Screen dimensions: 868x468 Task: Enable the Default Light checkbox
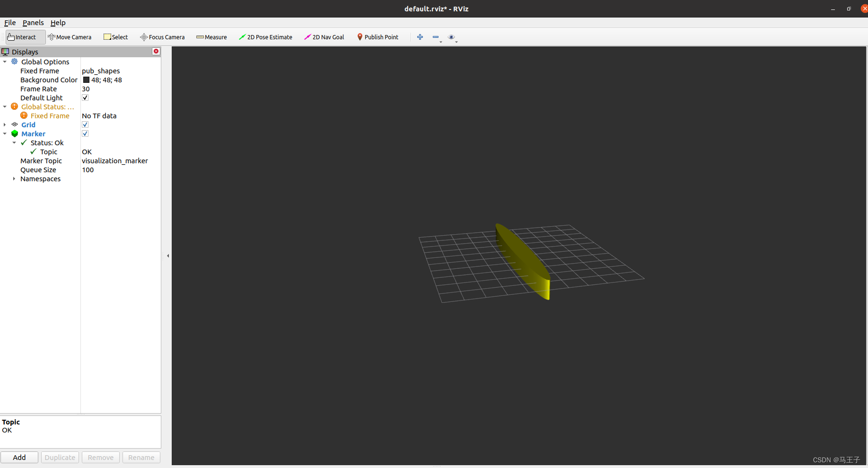(85, 97)
